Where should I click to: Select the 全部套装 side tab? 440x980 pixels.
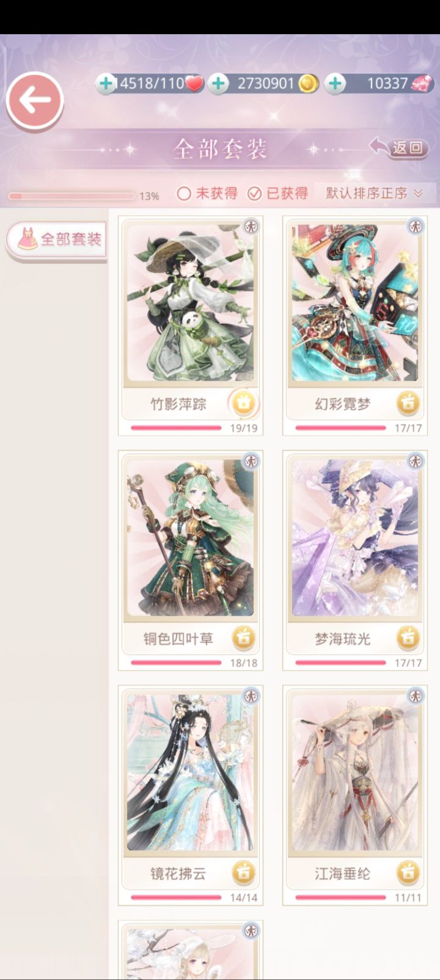57,239
